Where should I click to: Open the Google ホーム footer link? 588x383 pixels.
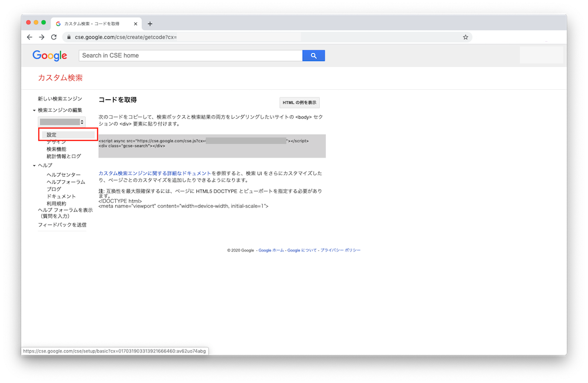click(x=271, y=250)
